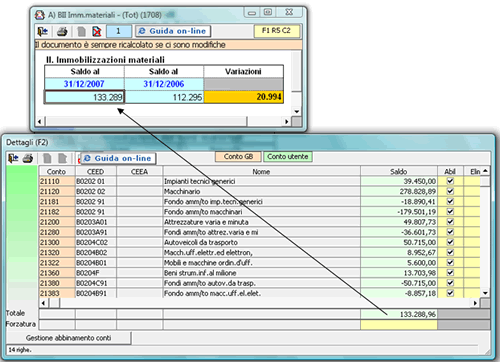The height and width of the screenshot is (362, 500).
Task: Click right arrow of Dettagli horizontal scrollbar
Action: (x=476, y=303)
